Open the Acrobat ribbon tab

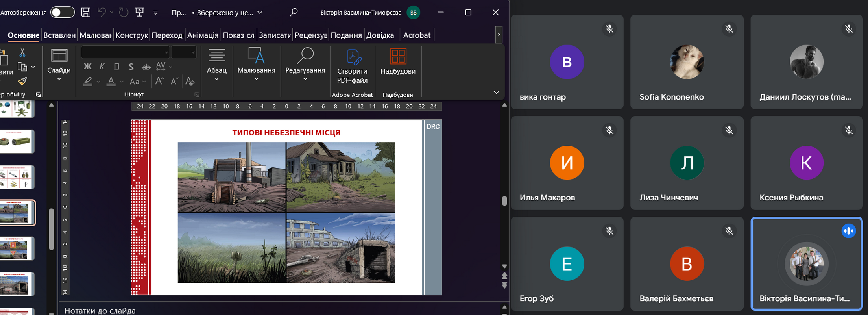coord(417,35)
